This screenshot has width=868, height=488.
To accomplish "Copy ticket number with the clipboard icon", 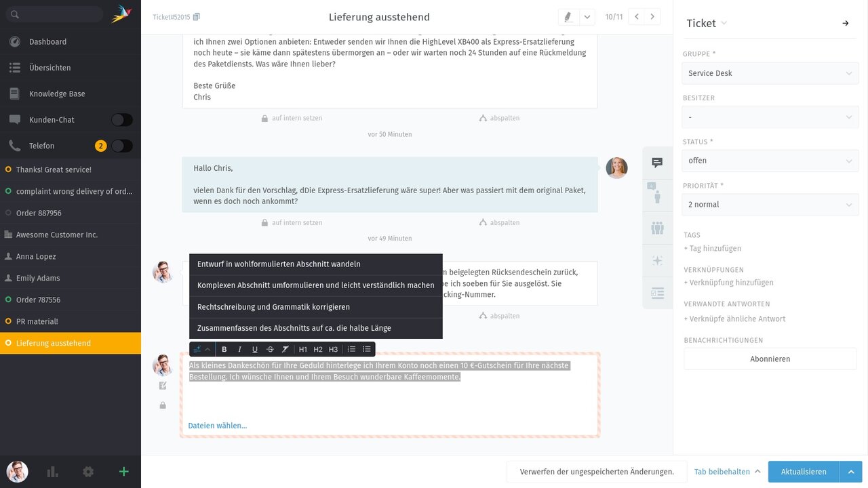I will [197, 17].
